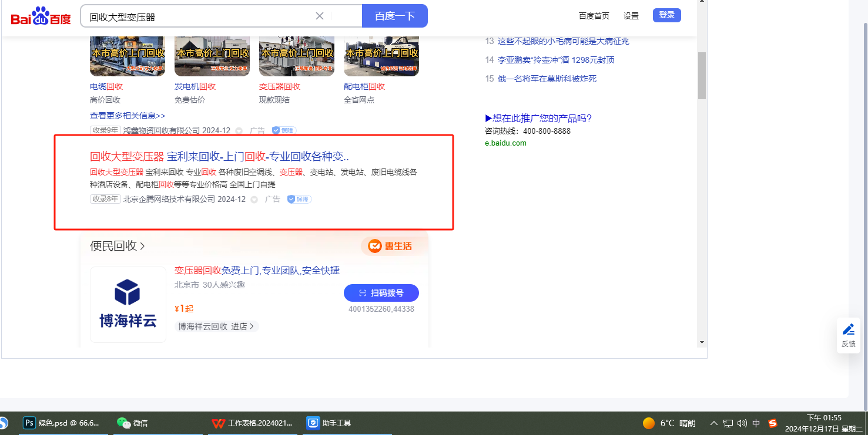Image resolution: width=868 pixels, height=435 pixels.
Task: Click the weather widget showing 6°C 晴朗
Action: (669, 423)
